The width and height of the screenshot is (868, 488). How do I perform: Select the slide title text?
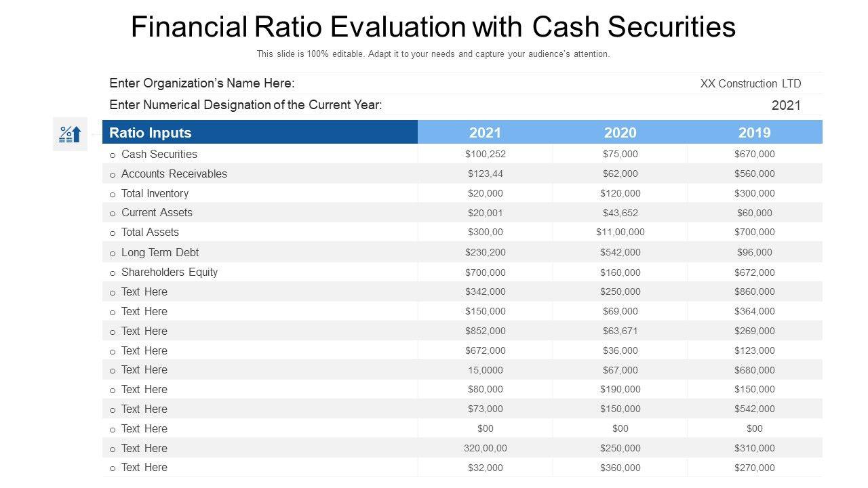pyautogui.click(x=433, y=27)
